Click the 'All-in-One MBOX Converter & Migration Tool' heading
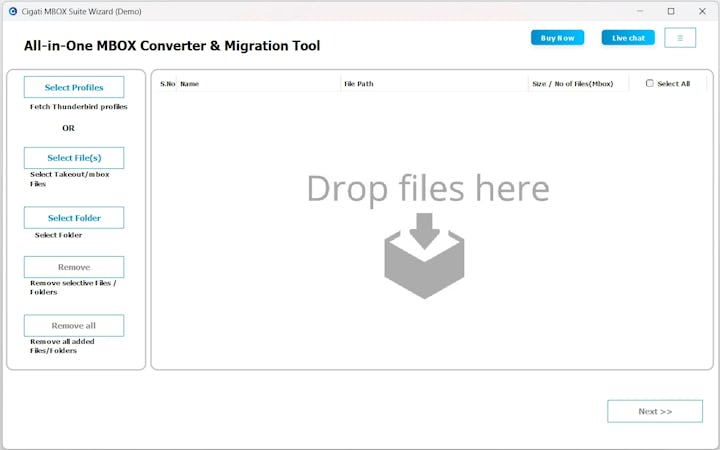This screenshot has height=450, width=720. coord(172,46)
